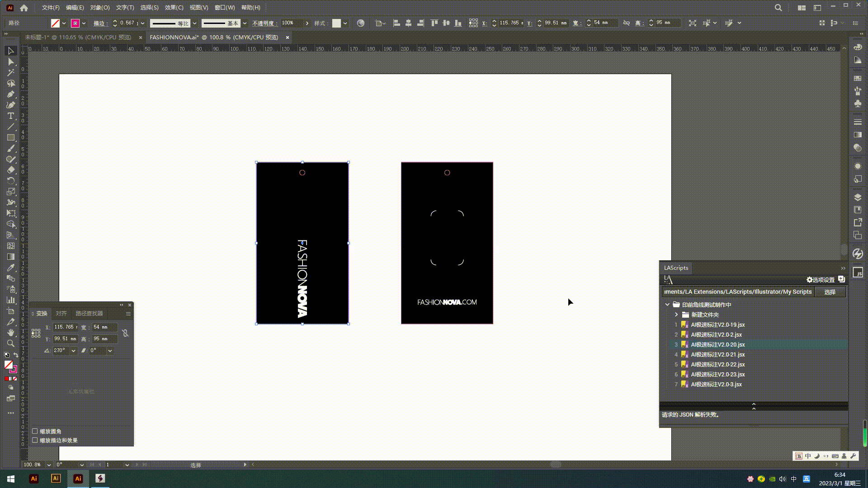Click the opacity 100% input field

pyautogui.click(x=292, y=23)
